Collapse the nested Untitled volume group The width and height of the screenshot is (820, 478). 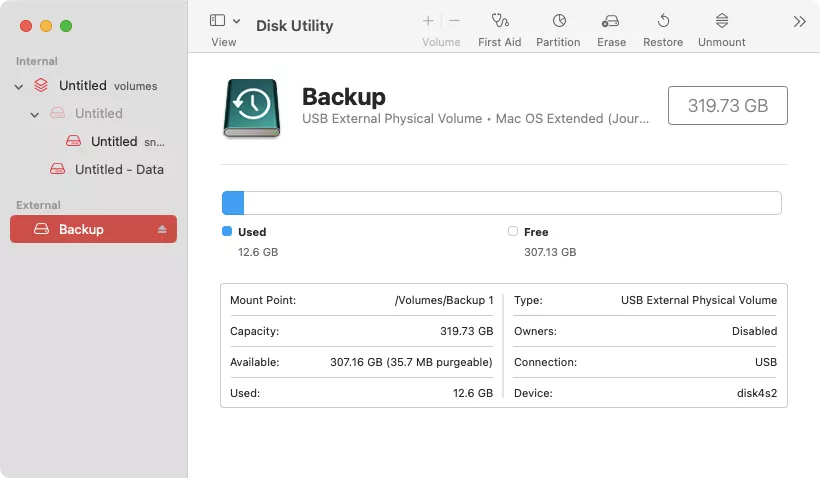[x=35, y=114]
